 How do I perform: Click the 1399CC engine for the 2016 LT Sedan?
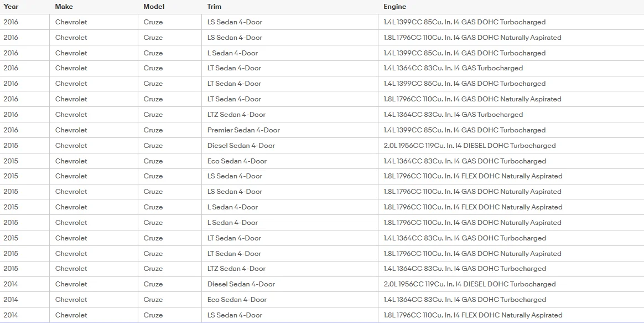pos(465,84)
